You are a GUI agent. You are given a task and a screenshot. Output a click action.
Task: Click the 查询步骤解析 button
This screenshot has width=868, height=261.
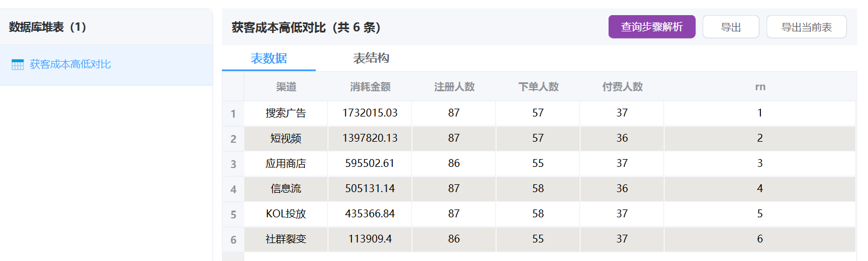tap(652, 27)
